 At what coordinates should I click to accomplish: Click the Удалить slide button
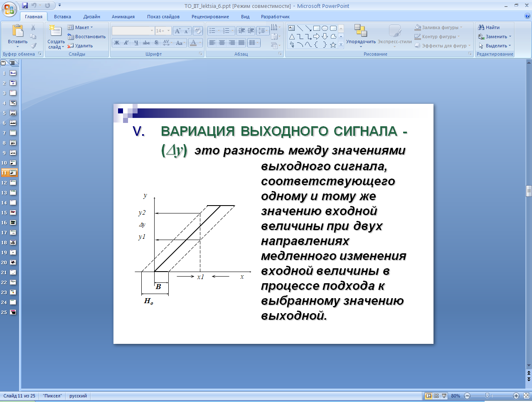click(x=80, y=46)
